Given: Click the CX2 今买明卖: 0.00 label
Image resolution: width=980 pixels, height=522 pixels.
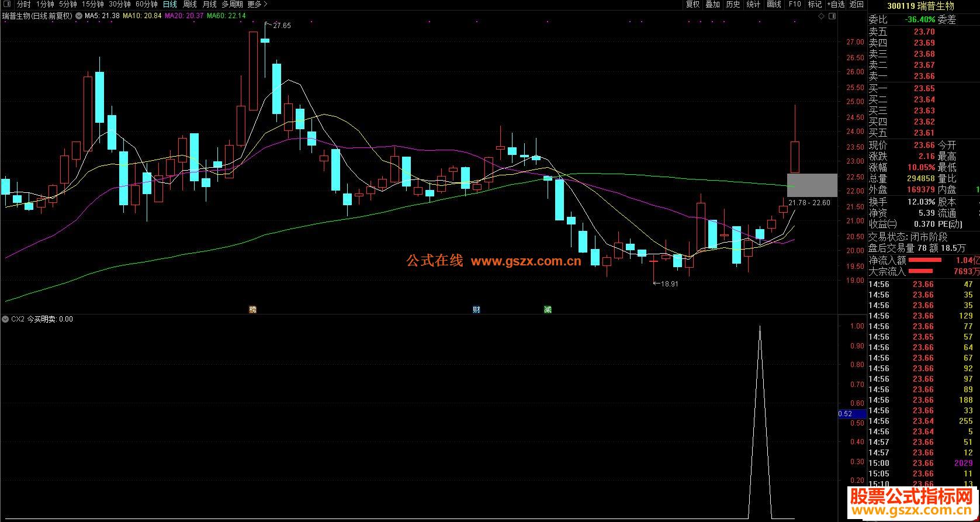Looking at the screenshot, I should [42, 319].
